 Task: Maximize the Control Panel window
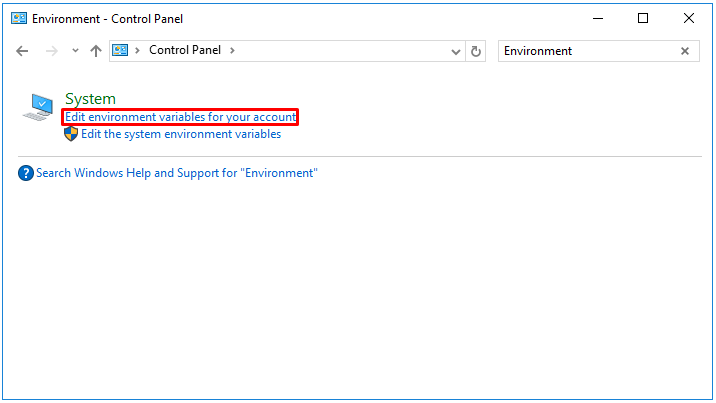643,19
